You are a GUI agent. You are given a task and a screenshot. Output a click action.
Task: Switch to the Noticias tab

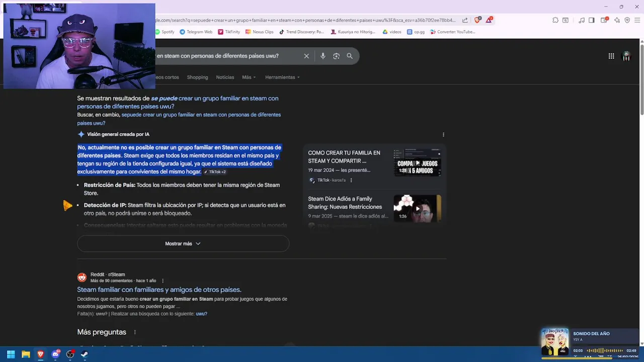[225, 77]
